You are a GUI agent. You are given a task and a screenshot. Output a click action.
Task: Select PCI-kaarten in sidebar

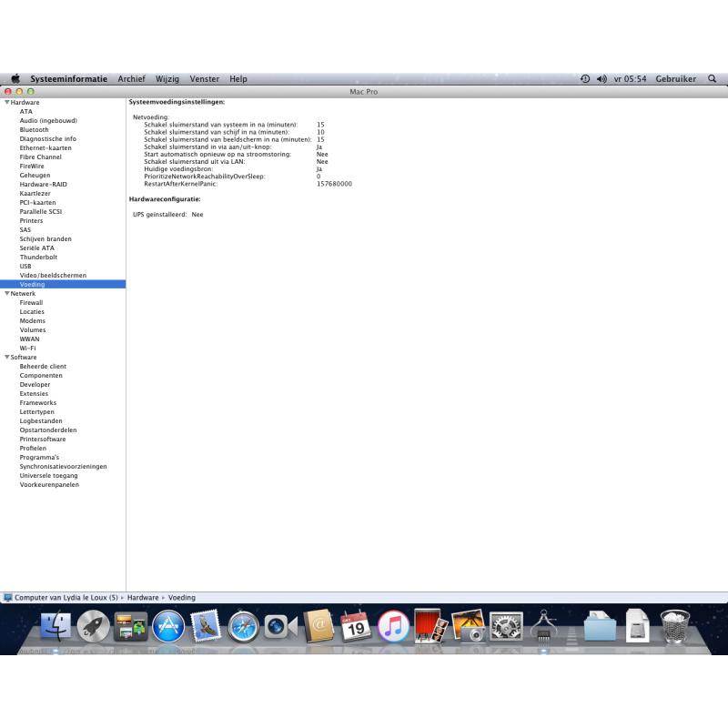click(x=37, y=202)
